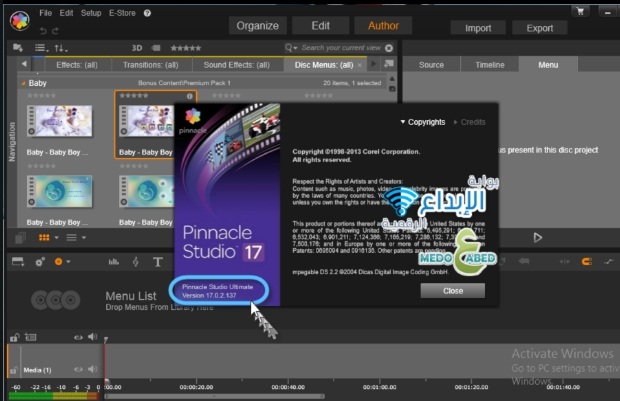Expand the Credits section
620x401 pixels.
click(x=469, y=122)
